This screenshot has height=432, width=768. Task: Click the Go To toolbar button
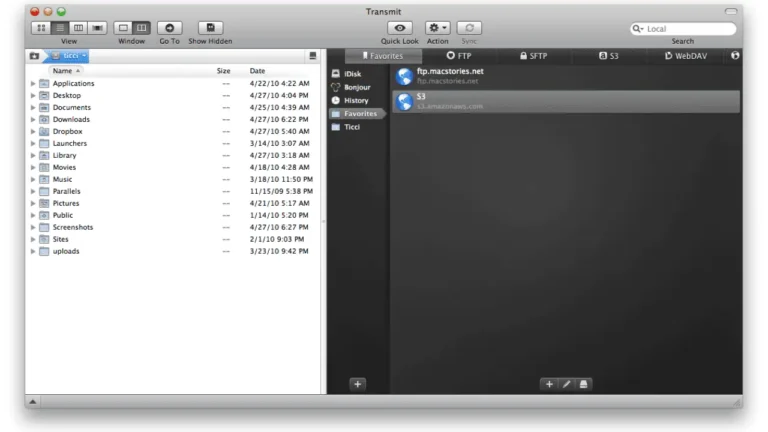coord(169,28)
